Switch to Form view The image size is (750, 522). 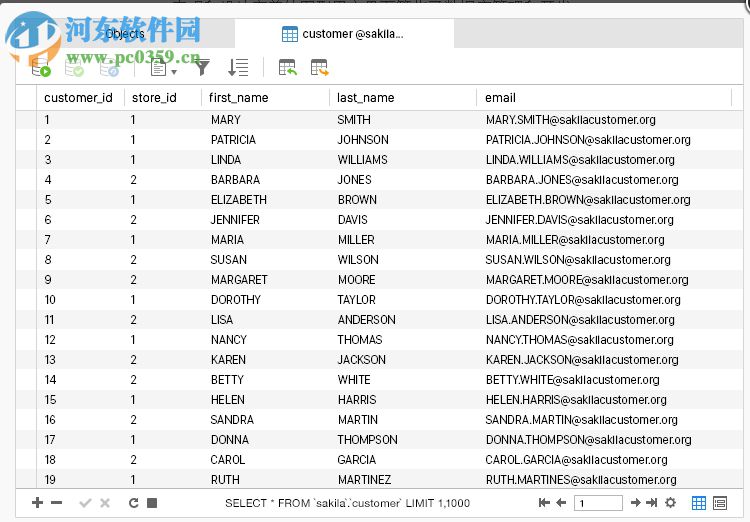pyautogui.click(x=720, y=503)
